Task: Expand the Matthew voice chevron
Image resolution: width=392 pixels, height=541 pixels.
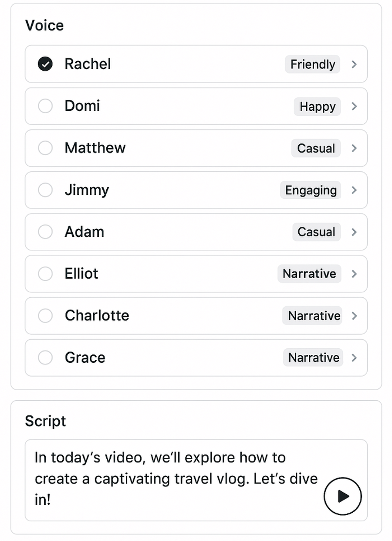Action: (354, 148)
